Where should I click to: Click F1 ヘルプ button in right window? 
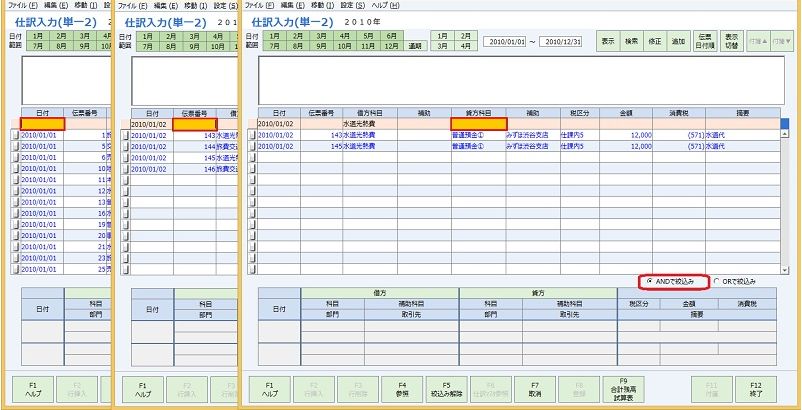coord(269,390)
